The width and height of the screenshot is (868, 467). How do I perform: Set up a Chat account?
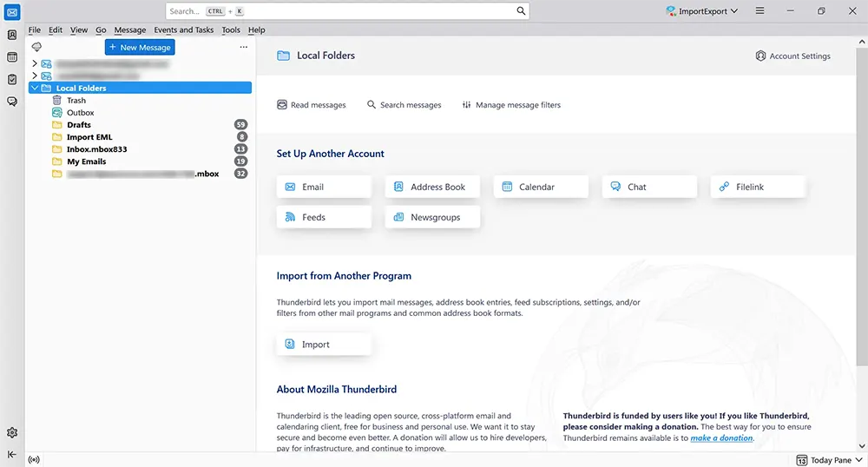click(649, 187)
